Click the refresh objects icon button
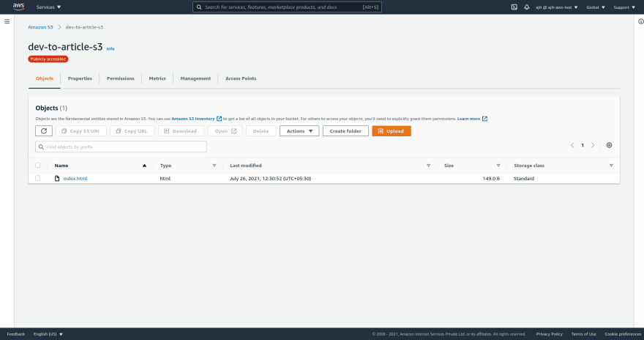Viewport: 644px width, 340px height. tap(44, 131)
